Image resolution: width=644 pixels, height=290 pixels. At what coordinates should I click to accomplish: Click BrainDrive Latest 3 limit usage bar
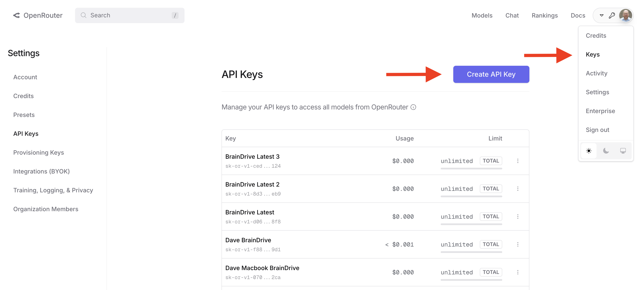tap(471, 169)
